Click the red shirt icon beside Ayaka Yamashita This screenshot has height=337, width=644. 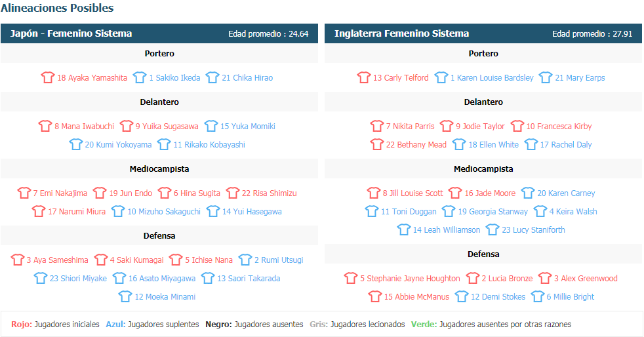[x=48, y=77]
